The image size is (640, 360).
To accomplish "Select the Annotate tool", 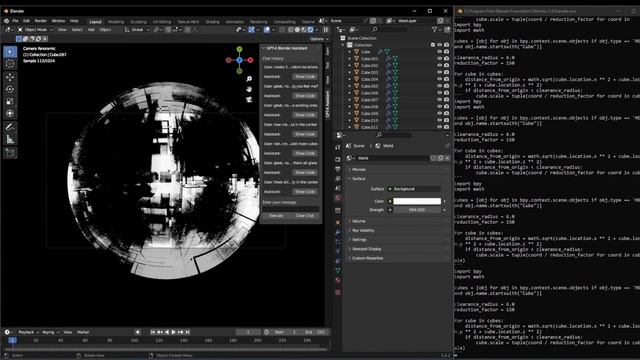I will 10,127.
